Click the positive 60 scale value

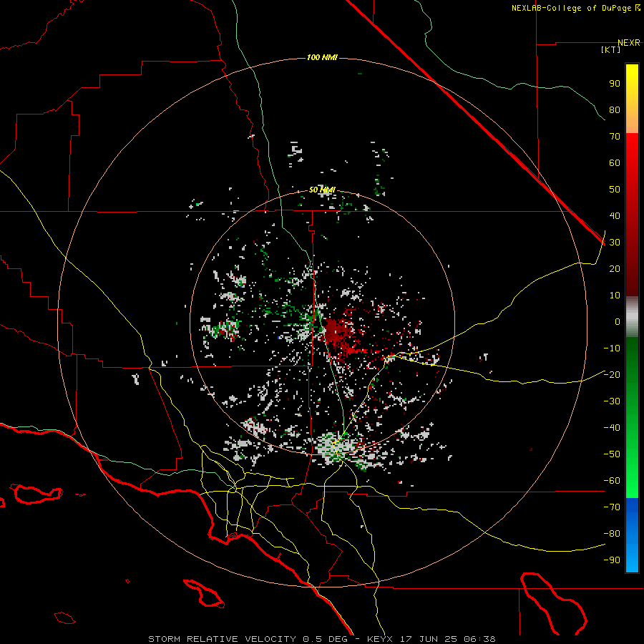(615, 163)
